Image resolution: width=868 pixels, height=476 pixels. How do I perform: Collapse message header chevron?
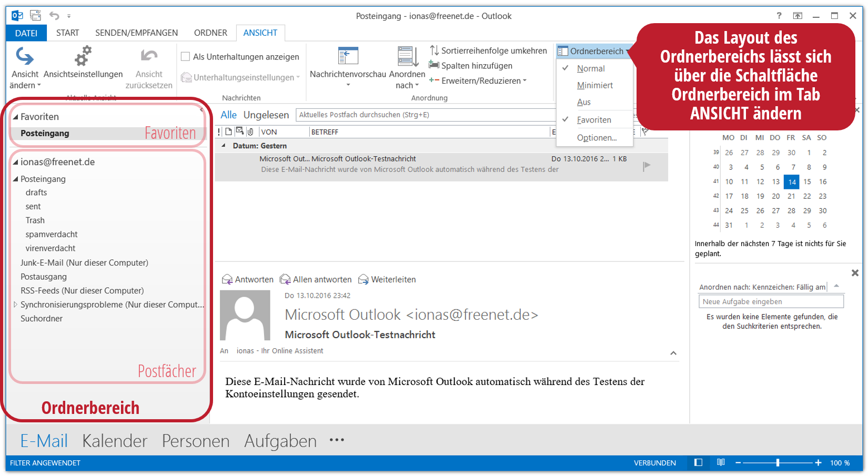[673, 353]
